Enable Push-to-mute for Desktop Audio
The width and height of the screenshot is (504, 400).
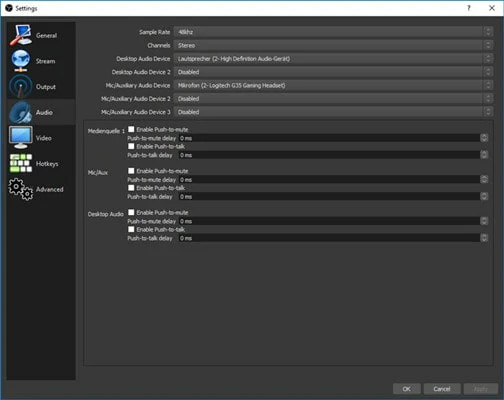(131, 212)
